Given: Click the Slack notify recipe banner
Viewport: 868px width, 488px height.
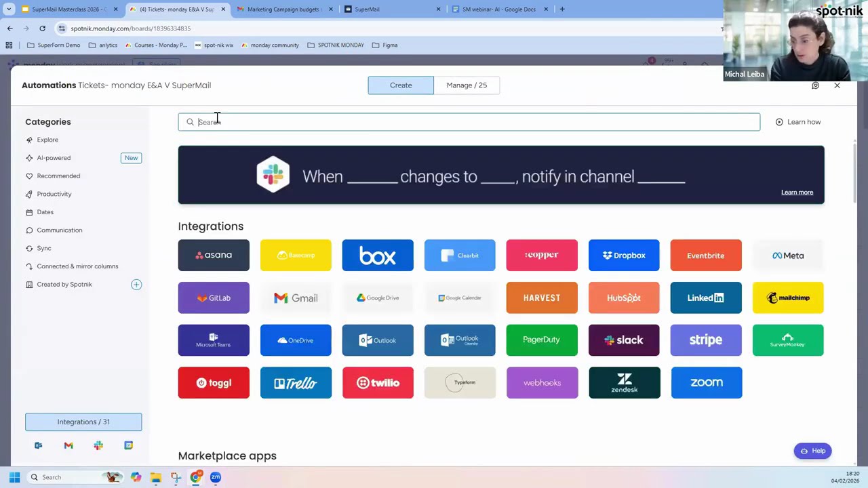Looking at the screenshot, I should [x=501, y=175].
